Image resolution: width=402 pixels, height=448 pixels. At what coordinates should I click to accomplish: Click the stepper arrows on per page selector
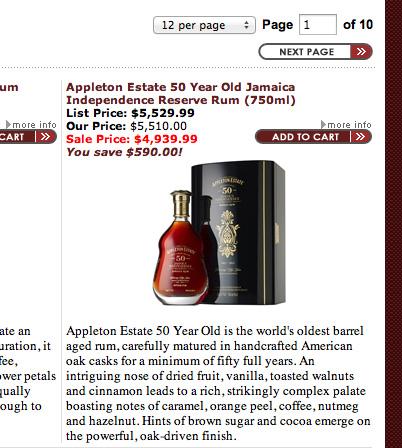click(246, 25)
